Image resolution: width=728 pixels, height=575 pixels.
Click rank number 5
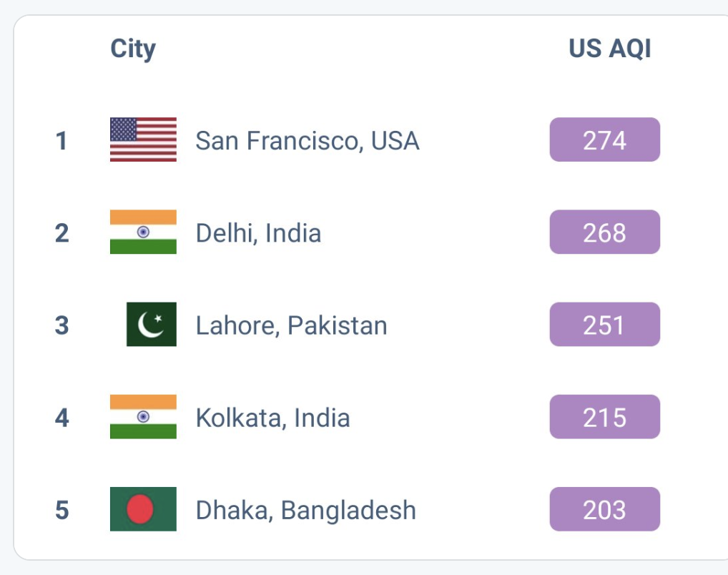click(x=62, y=510)
